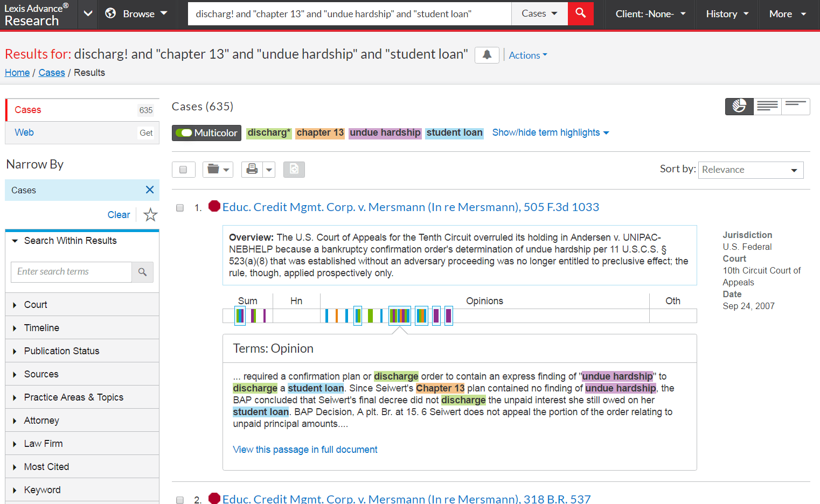This screenshot has height=504, width=820.
Task: Switch to full list view icon
Action: click(767, 106)
